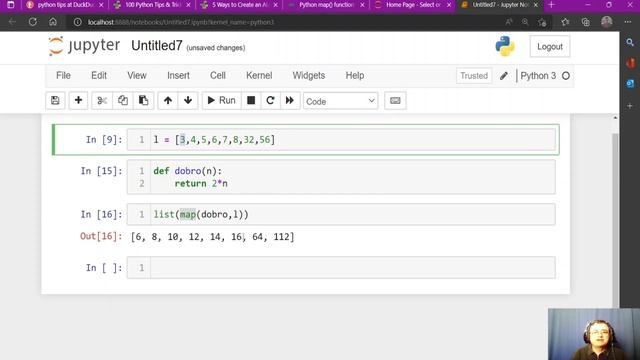Open browser settings and more menu
Image resolution: width=640 pixels, height=360 pixels.
[628, 22]
